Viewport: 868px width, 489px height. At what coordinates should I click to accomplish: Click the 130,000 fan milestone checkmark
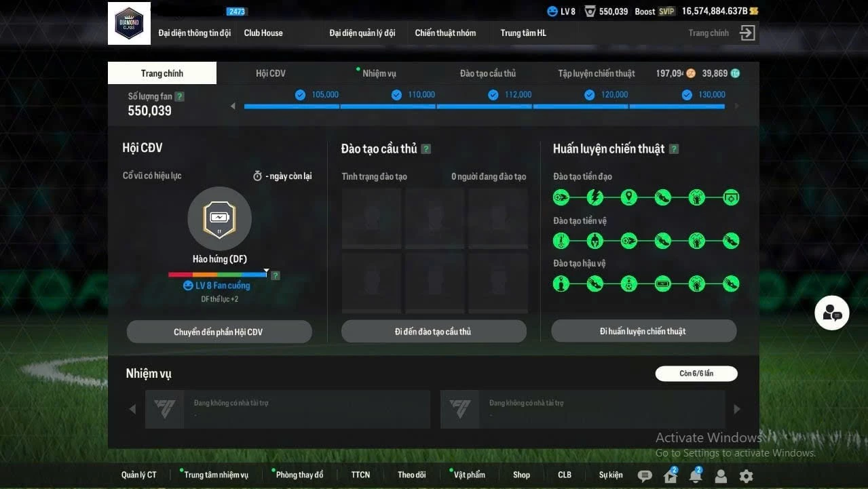coord(686,95)
